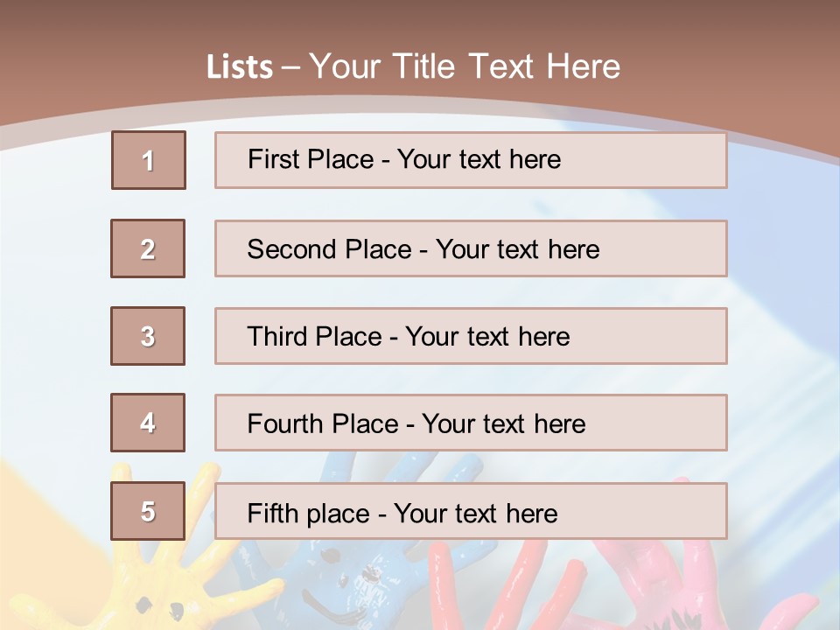
Task: Click the number 3 box
Action: [x=148, y=336]
